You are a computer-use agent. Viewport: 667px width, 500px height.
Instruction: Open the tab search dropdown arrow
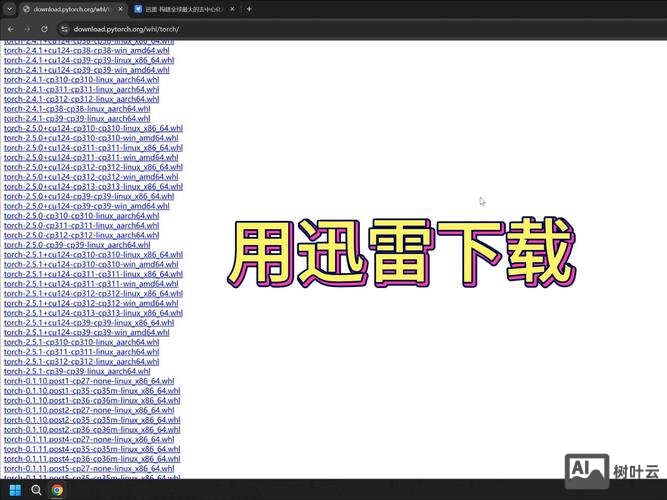[9, 9]
